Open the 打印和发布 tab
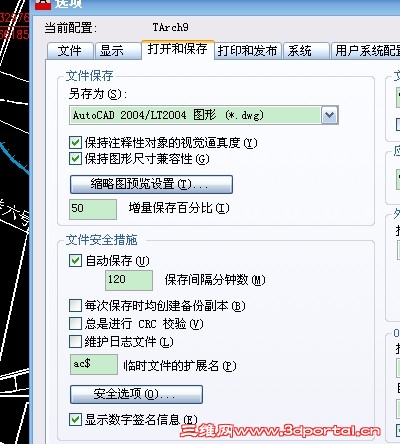 point(248,51)
